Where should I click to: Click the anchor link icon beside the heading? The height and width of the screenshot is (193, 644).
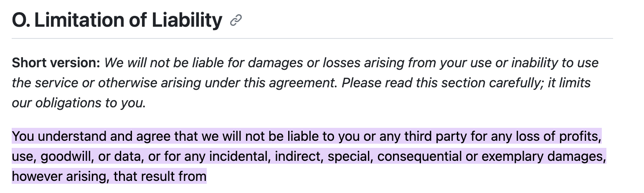[x=236, y=20]
